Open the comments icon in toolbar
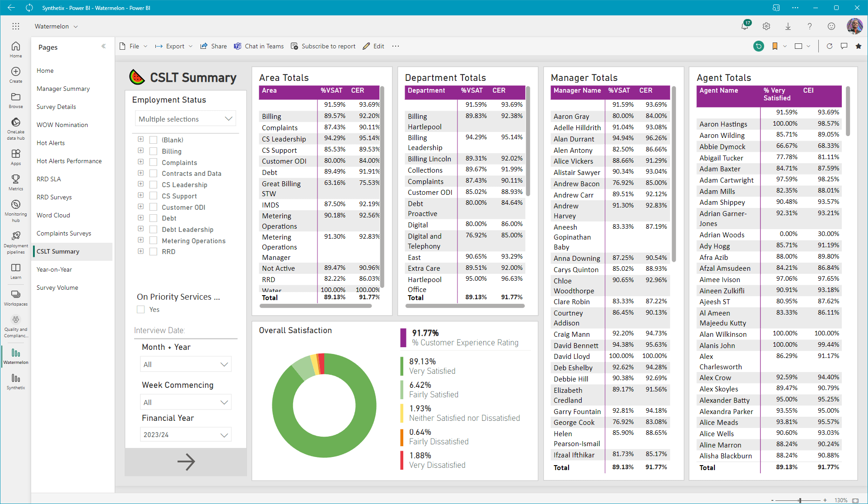The height and width of the screenshot is (504, 868). coord(844,46)
